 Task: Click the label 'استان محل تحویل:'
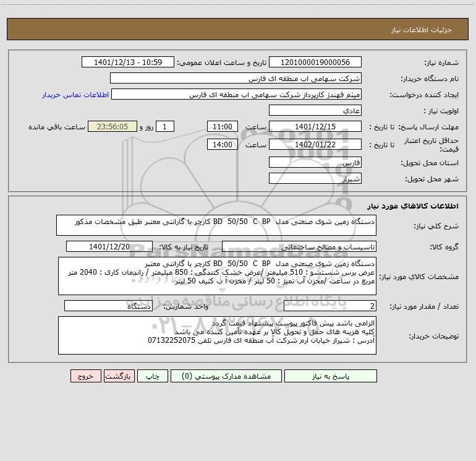[x=430, y=163]
